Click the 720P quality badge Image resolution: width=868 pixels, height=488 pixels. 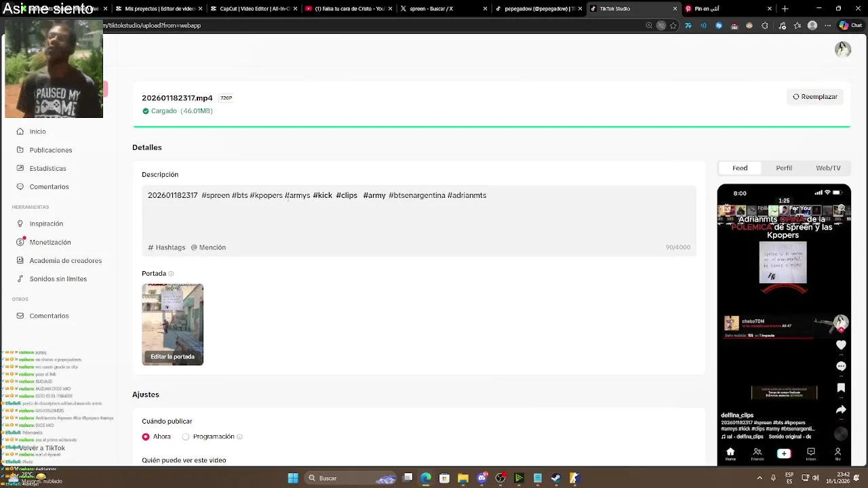coord(226,98)
